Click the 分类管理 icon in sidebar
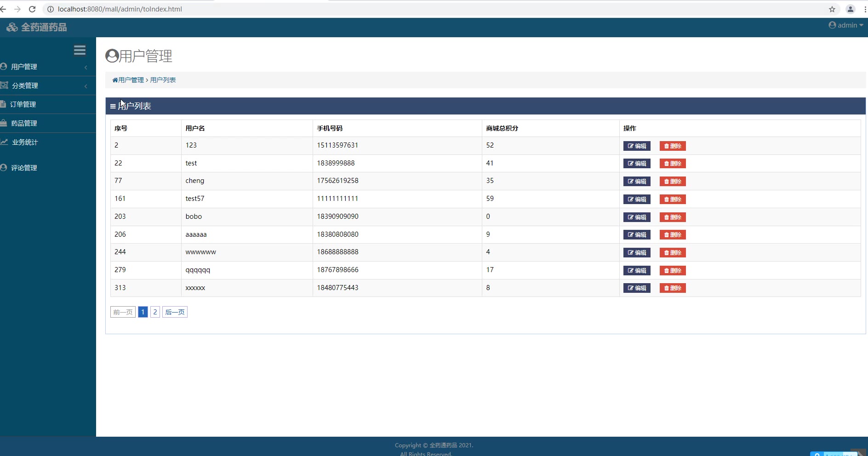This screenshot has height=456, width=868. tap(4, 85)
